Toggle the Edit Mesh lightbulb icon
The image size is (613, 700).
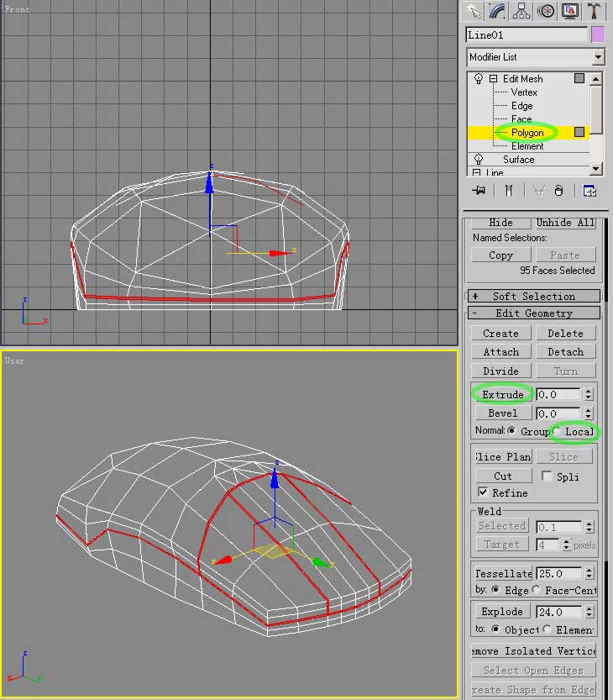click(479, 79)
